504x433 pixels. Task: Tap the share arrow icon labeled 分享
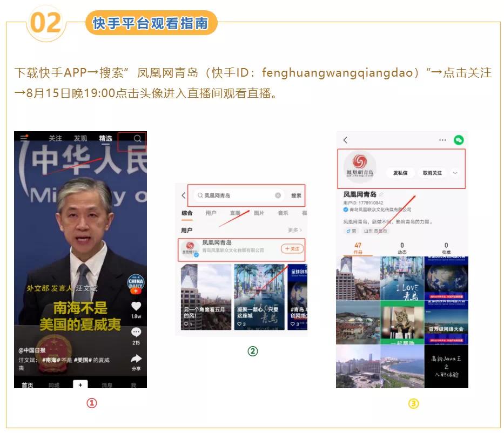(x=136, y=358)
